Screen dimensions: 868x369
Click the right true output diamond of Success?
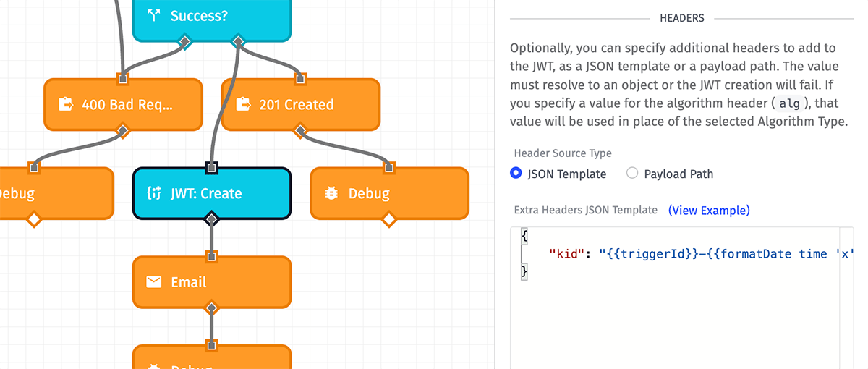point(238,41)
